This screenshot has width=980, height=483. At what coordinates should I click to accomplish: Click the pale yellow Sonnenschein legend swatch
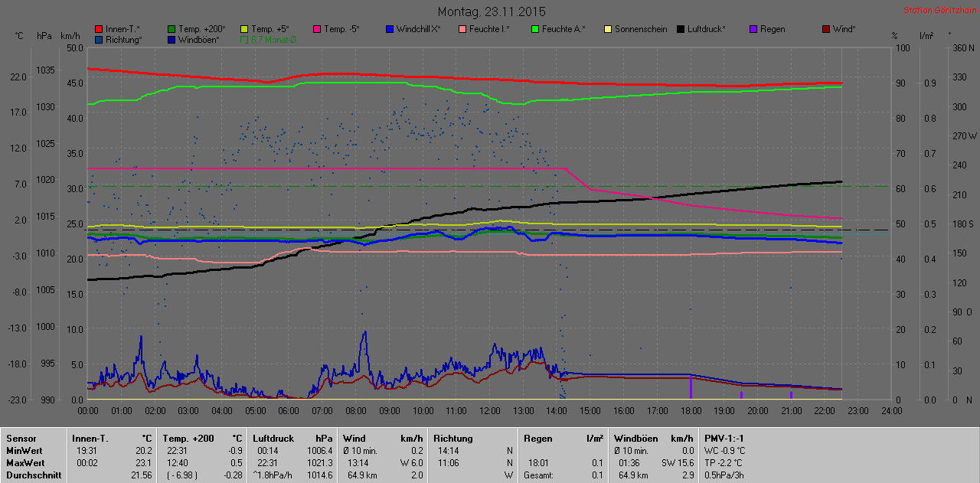pos(608,29)
